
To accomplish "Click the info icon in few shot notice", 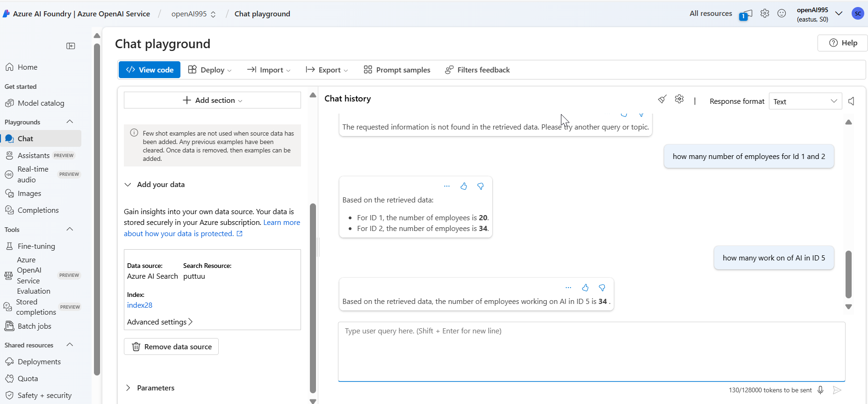I will 134,133.
